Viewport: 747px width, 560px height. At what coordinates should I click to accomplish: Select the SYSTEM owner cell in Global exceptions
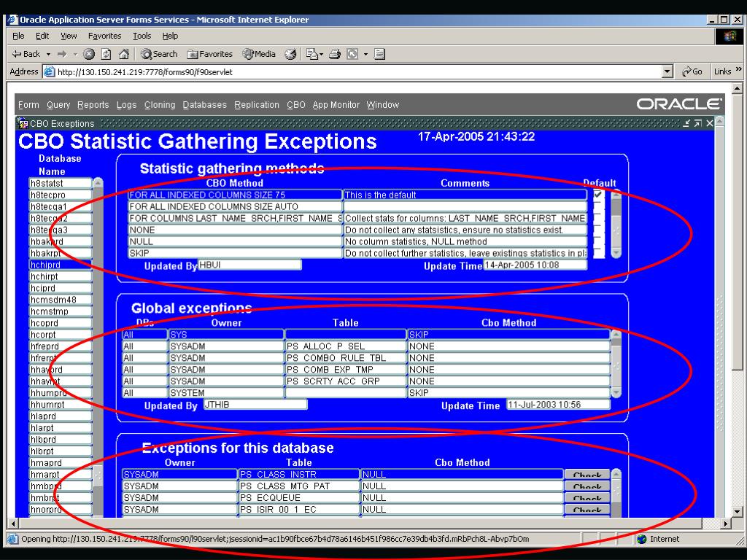[x=226, y=393]
